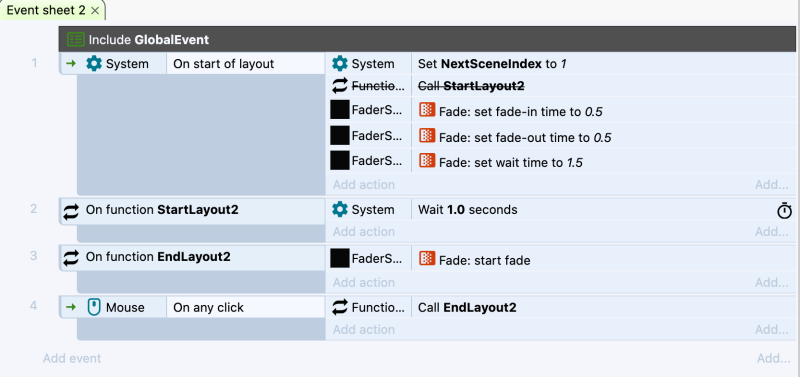
Task: Click the green arrow trigger on the "On start of layout" event
Action: click(x=71, y=64)
